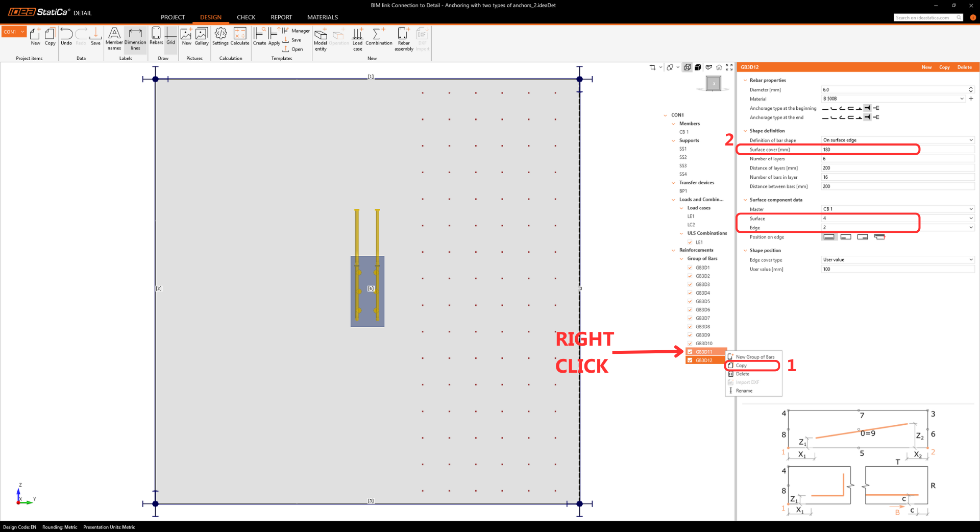980x532 pixels.
Task: Choose Rename from the context menu
Action: pos(744,391)
